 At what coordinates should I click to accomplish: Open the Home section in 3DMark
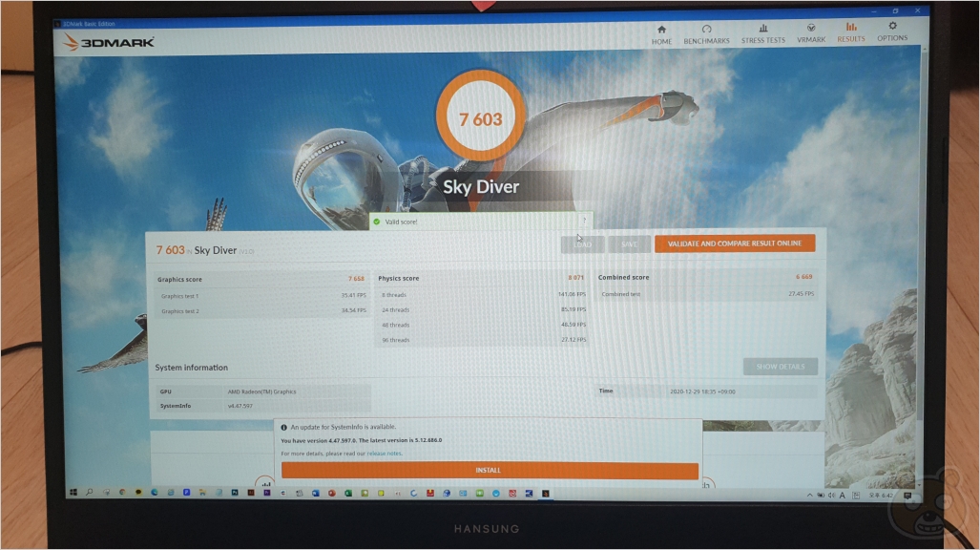[661, 34]
